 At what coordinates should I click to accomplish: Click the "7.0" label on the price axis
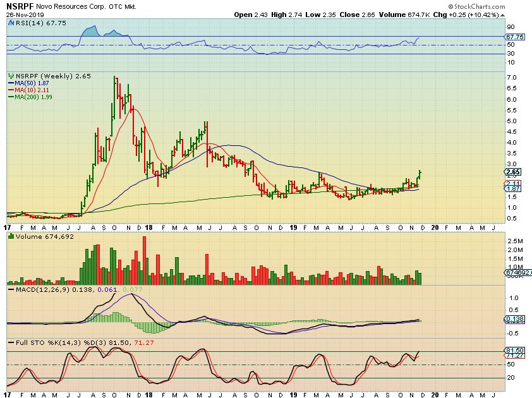tap(512, 78)
